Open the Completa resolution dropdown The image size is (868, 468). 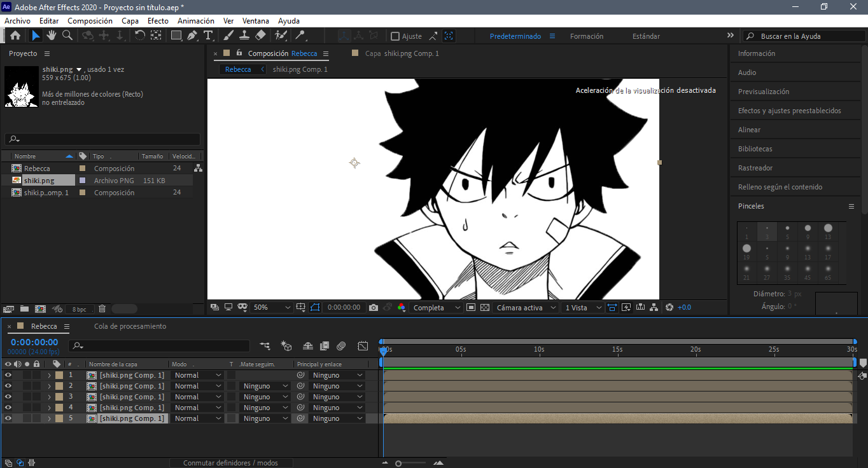click(x=437, y=308)
